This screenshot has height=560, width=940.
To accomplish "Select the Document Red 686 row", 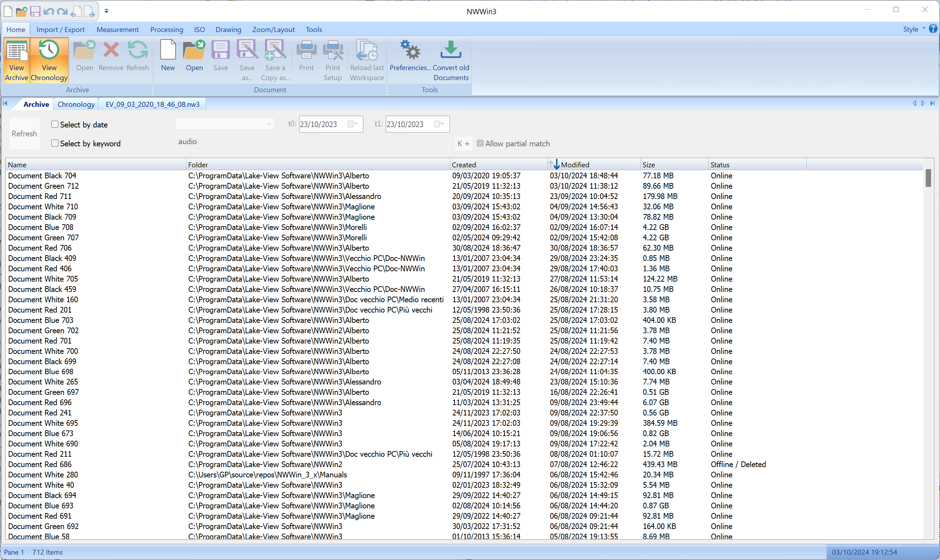I will tap(464, 464).
